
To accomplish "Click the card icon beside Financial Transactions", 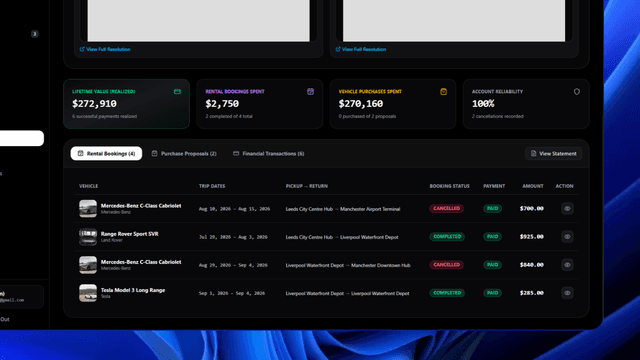I will pyautogui.click(x=236, y=153).
